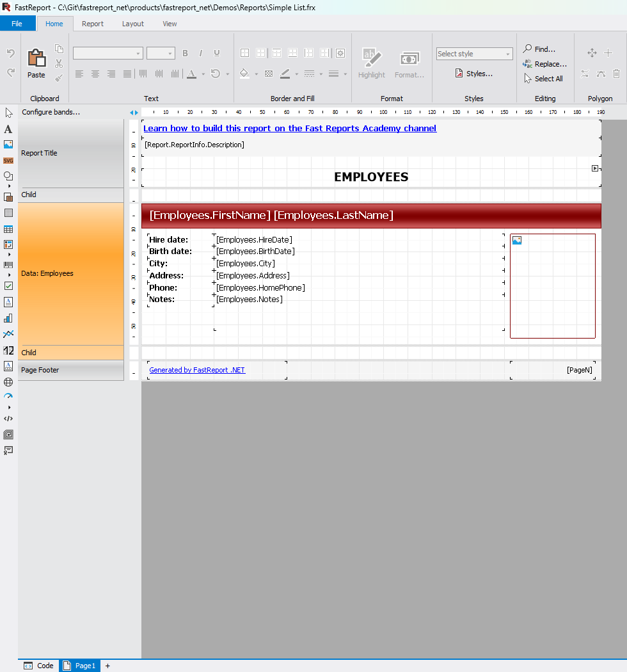The image size is (627, 672).
Task: Select the Picture object tool
Action: [8, 145]
